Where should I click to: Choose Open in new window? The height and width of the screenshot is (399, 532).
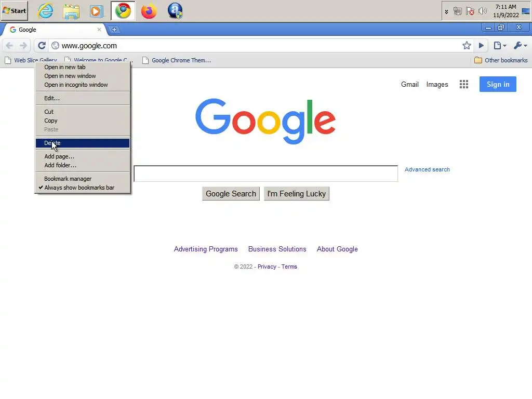[x=83, y=76]
